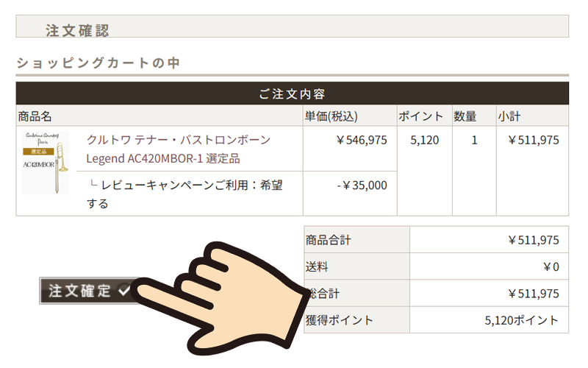
Task: Click the -¥35,000 discount amount
Action: [362, 185]
